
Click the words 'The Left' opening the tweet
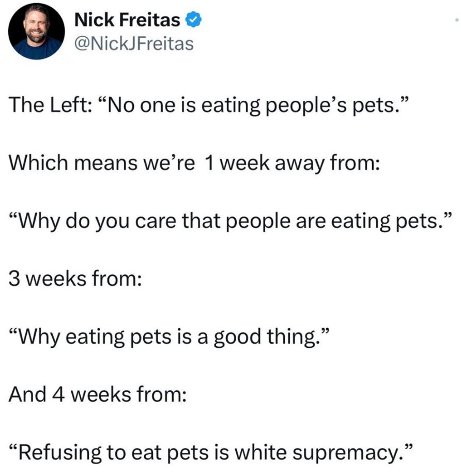[x=48, y=105]
